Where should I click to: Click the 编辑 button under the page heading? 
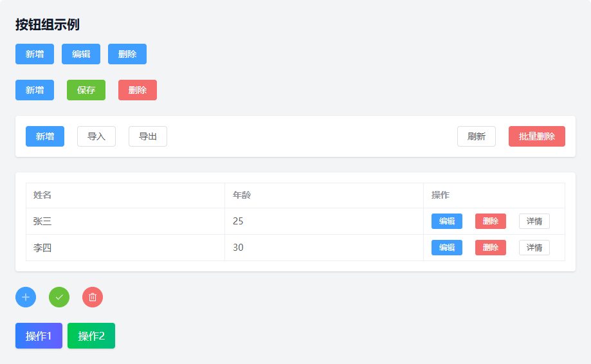81,54
